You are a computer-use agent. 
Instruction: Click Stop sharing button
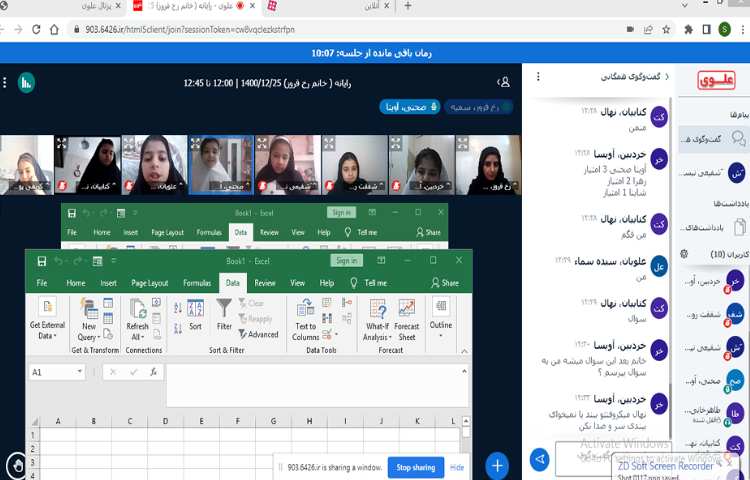416,467
